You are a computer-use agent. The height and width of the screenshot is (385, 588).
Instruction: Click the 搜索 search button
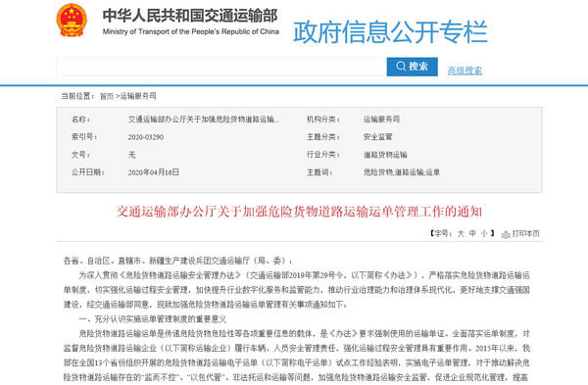coord(413,67)
